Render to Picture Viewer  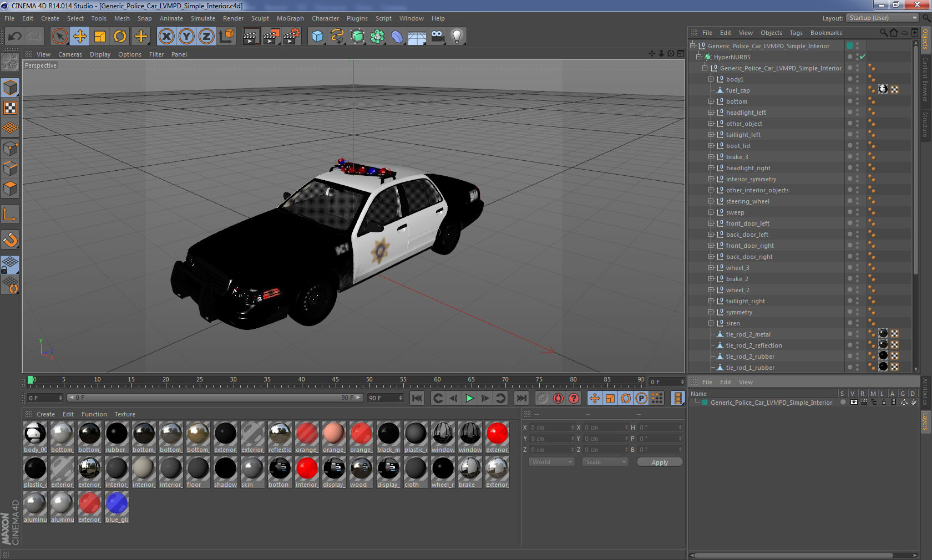[271, 37]
